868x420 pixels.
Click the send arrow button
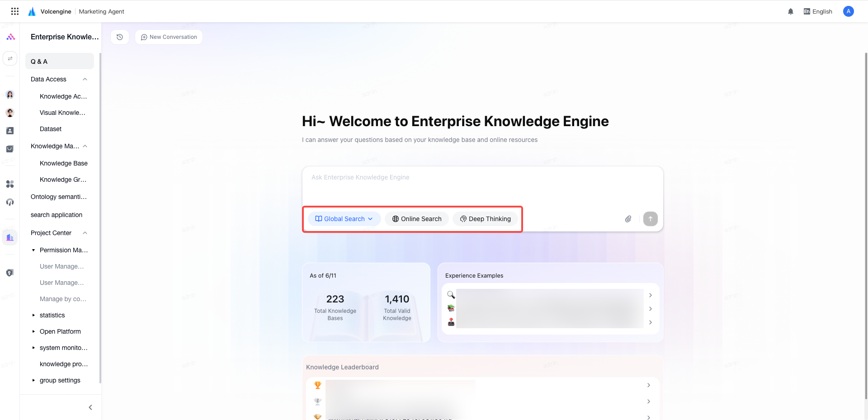tap(651, 219)
